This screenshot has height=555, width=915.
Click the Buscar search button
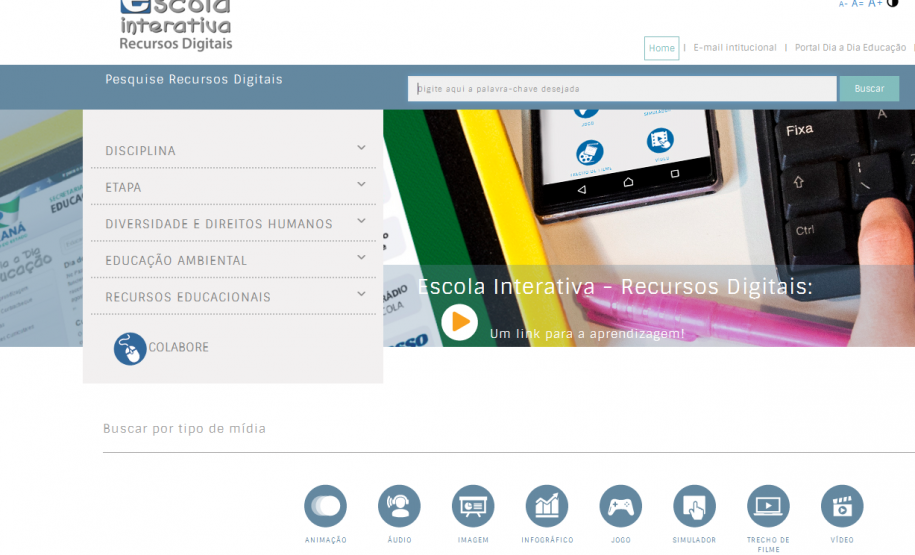tap(869, 89)
